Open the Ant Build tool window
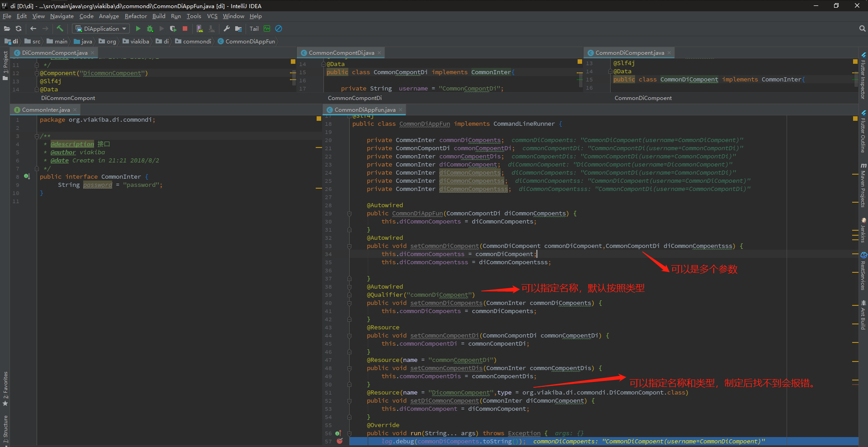The width and height of the screenshot is (868, 447). 863,315
